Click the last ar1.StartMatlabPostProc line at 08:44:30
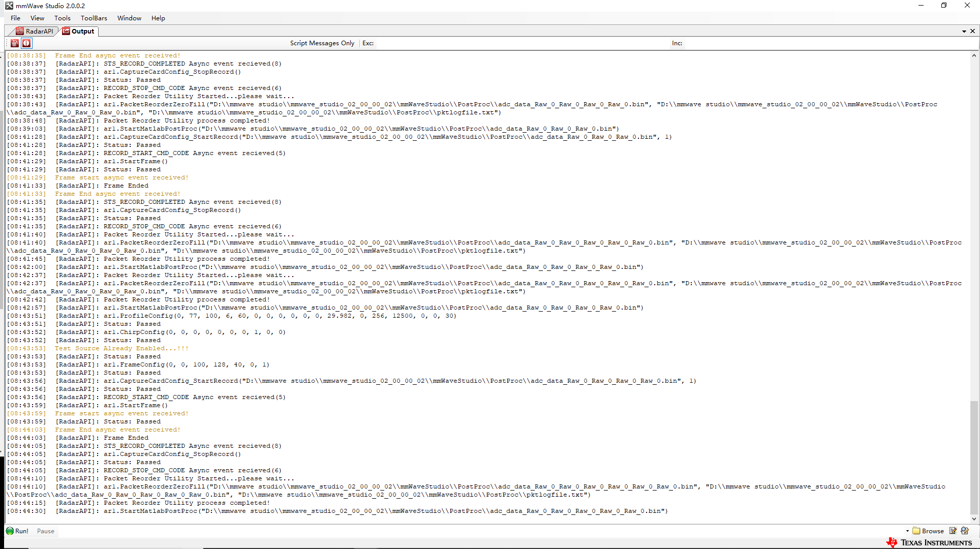Screen dimensions: 980x549 click(338, 511)
